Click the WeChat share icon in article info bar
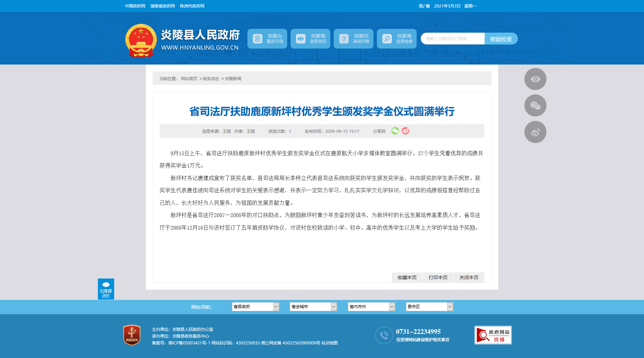This screenshot has height=358, width=644. coord(395,131)
